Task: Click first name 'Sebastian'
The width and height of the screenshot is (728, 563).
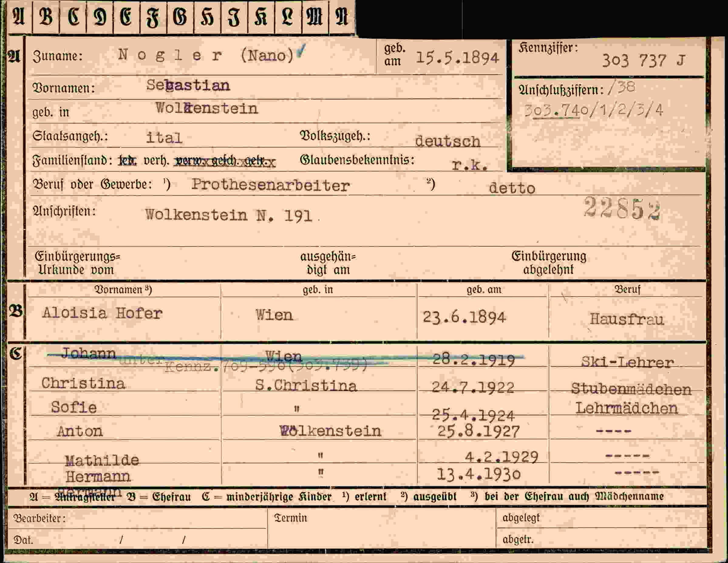Action: pyautogui.click(x=188, y=86)
